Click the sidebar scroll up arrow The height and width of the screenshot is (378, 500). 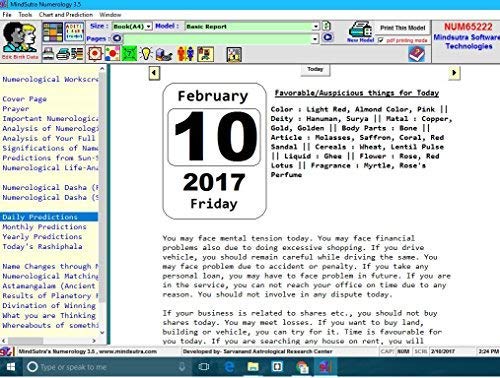[102, 69]
